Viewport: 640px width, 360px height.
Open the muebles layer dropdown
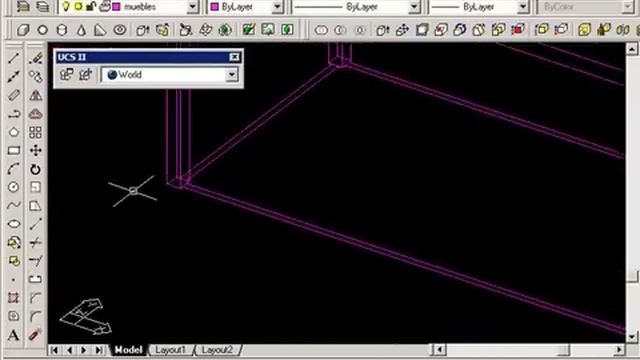click(x=193, y=7)
